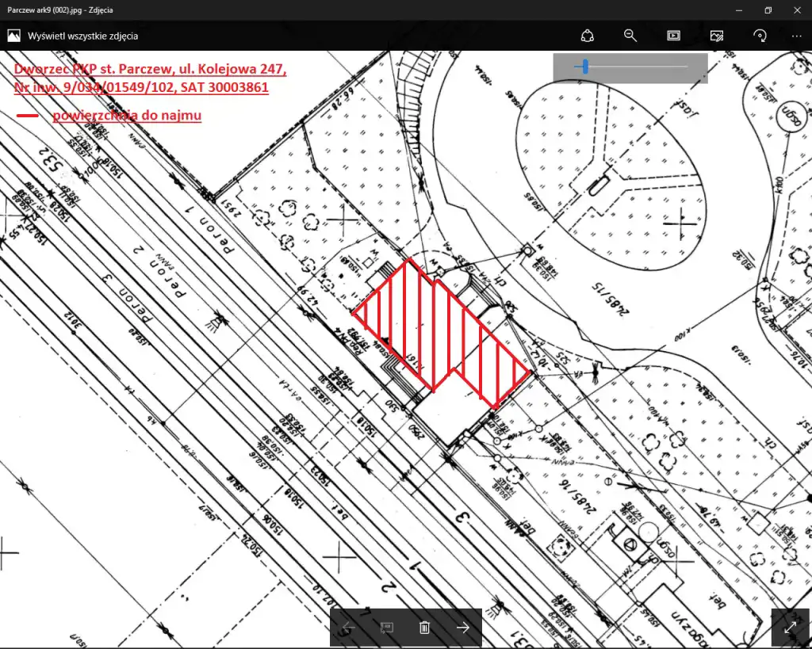Viewport: 812px width, 649px height.
Task: Delete the photo using the trash icon
Action: click(424, 628)
